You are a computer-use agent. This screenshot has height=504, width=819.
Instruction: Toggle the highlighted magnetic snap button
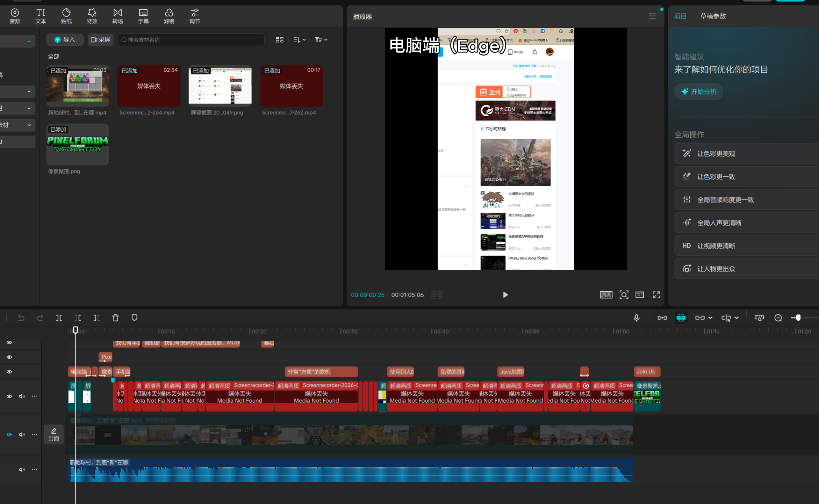click(681, 317)
